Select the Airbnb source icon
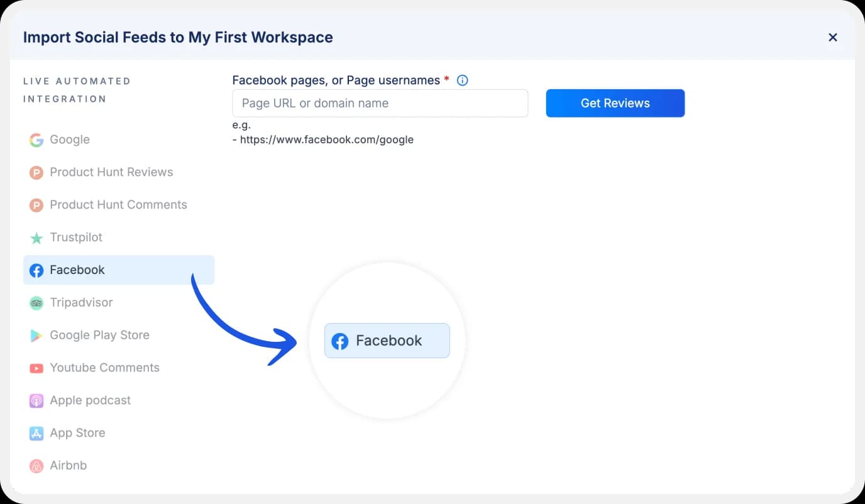Viewport: 865px width, 504px height. pyautogui.click(x=36, y=466)
